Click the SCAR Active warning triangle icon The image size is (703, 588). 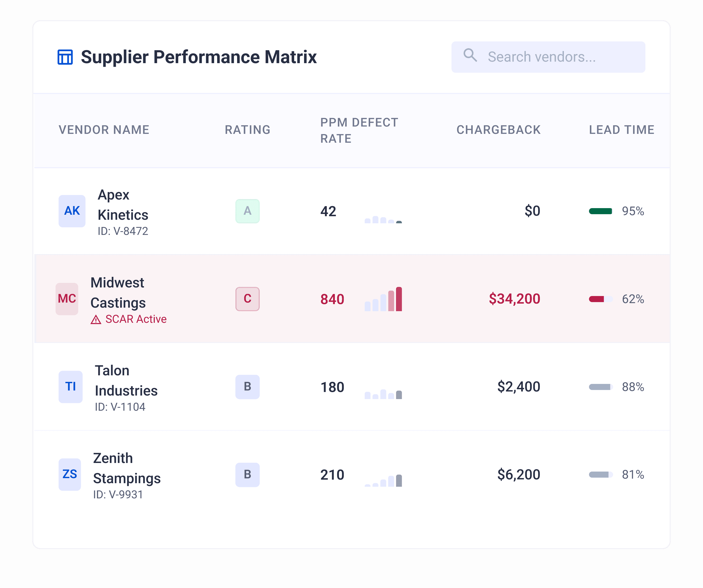coord(96,320)
